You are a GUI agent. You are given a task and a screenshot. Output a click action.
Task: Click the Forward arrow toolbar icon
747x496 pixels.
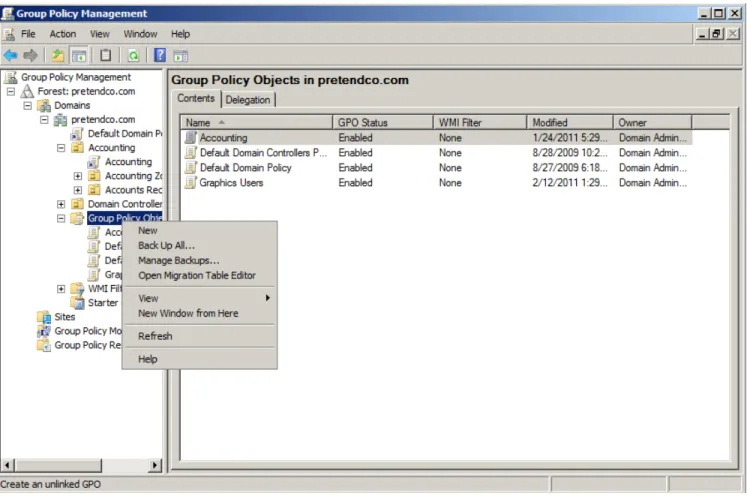[30, 56]
